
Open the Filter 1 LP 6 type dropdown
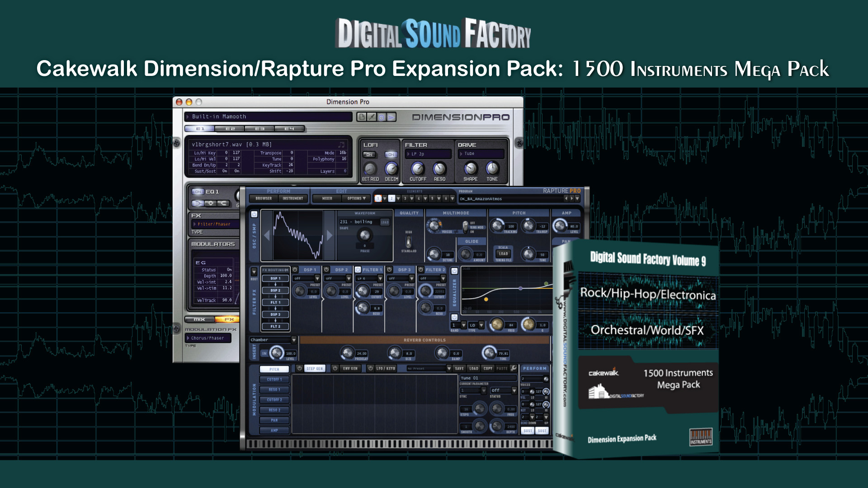point(380,278)
